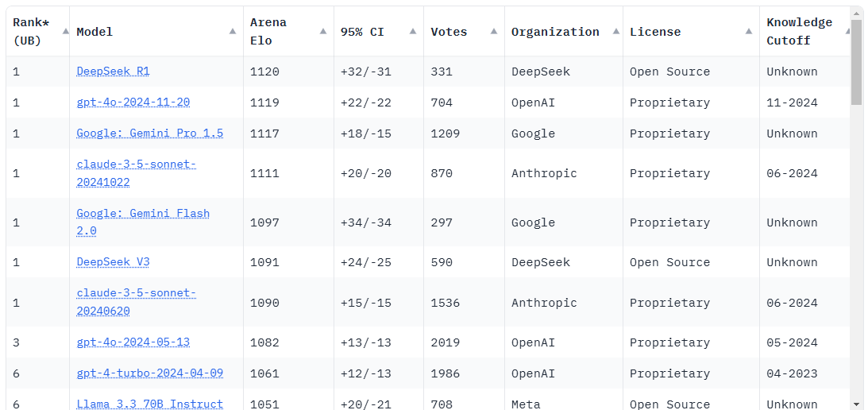Open gpt-4-turbo-2024-04-09 model link
The height and width of the screenshot is (410, 868).
coord(149,373)
